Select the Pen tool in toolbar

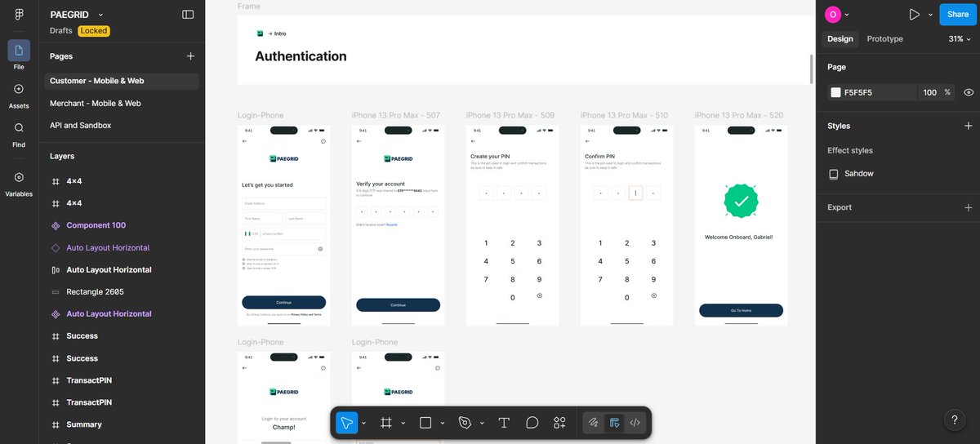click(465, 423)
